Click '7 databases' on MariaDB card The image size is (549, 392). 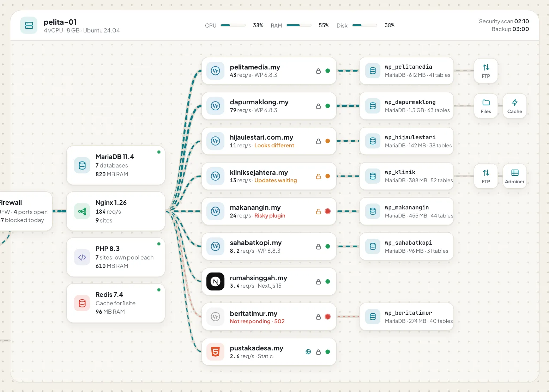112,166
